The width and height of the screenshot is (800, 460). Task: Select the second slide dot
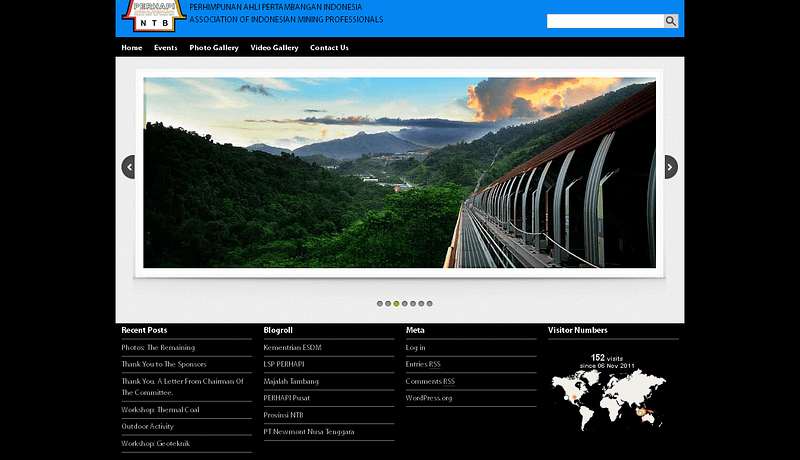click(388, 303)
